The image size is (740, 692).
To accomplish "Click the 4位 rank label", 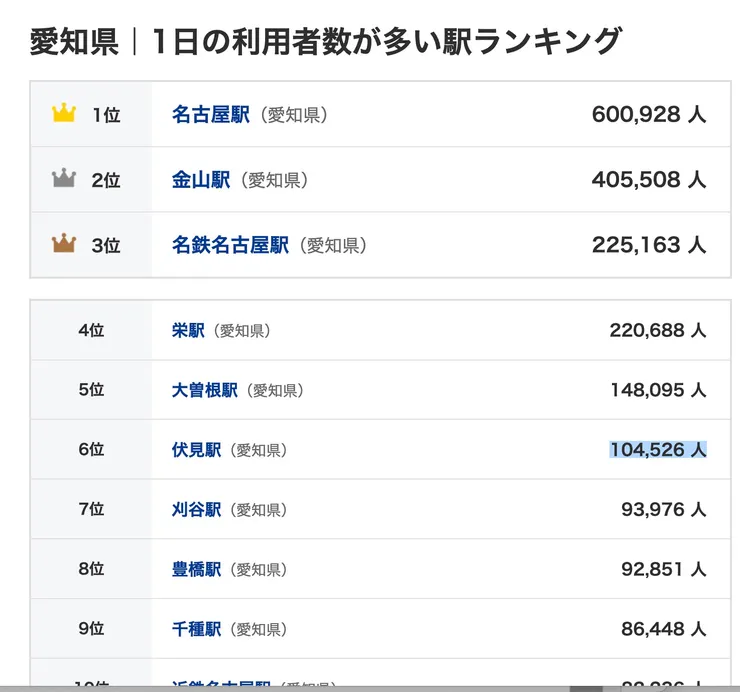I will (x=91, y=330).
